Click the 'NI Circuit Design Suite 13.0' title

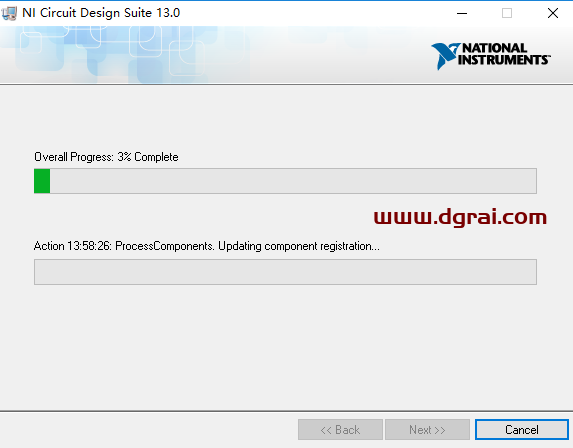101,13
